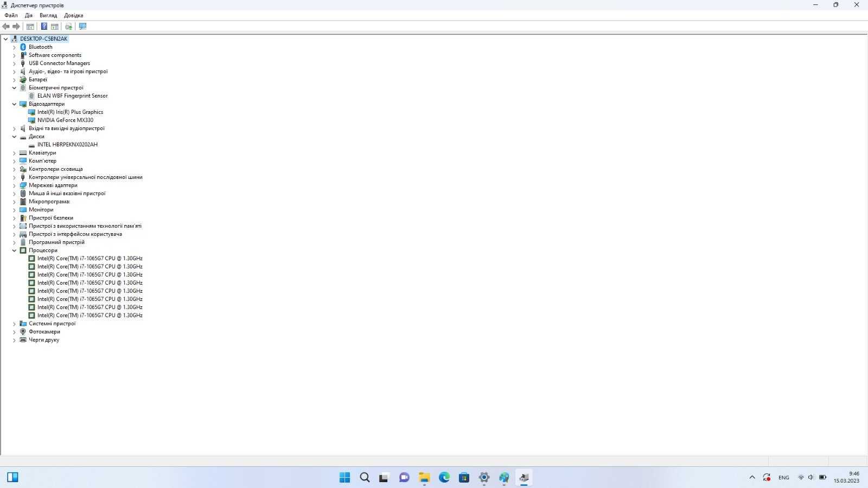This screenshot has width=868, height=488.
Task: Open the Довідка menu
Action: tap(74, 15)
